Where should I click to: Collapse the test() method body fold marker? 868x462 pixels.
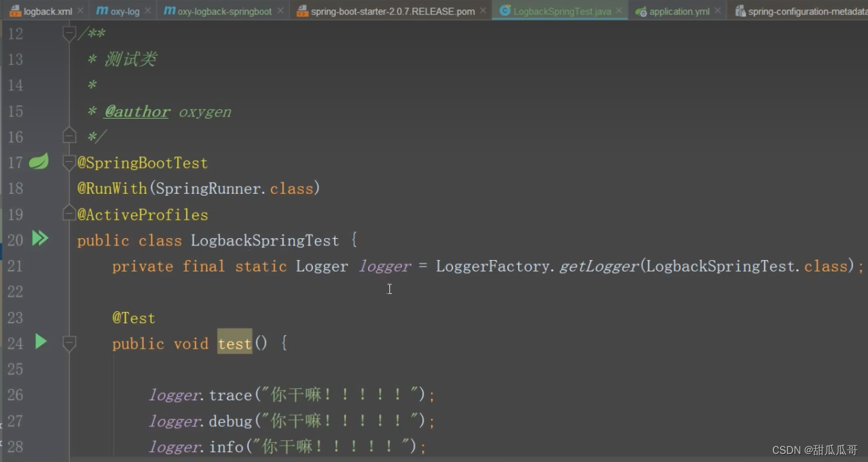[x=69, y=343]
